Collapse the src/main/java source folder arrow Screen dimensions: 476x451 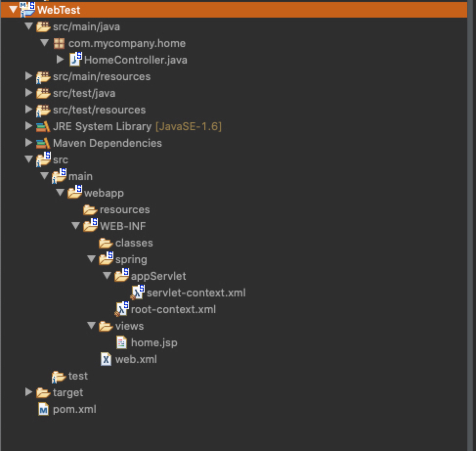tap(29, 26)
